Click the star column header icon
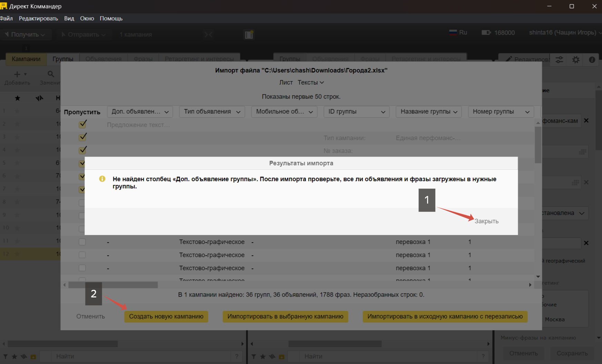This screenshot has height=364, width=602. tap(18, 98)
